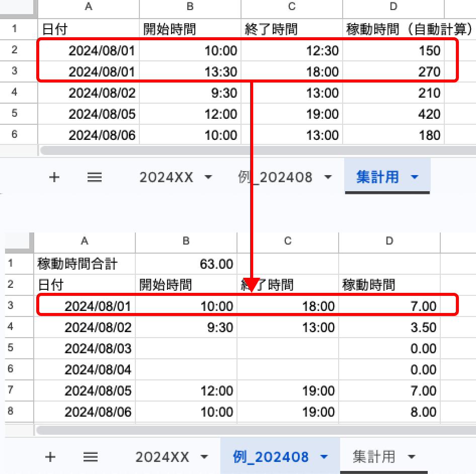Select the cell showing total 63.00

pos(186,264)
